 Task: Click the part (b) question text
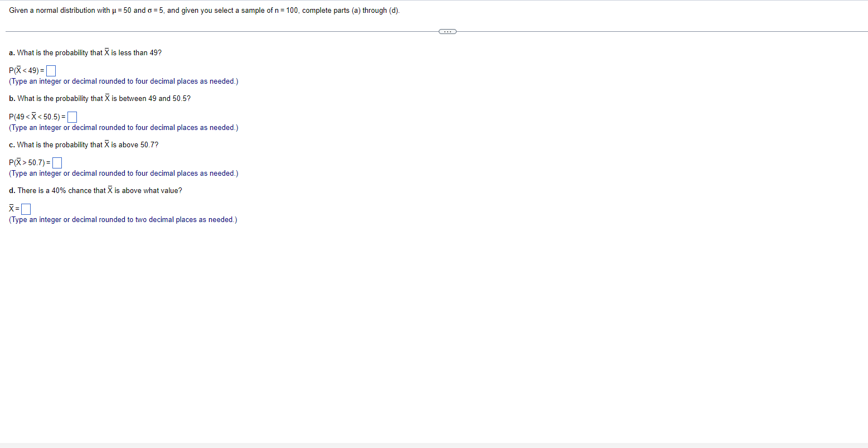[99, 98]
